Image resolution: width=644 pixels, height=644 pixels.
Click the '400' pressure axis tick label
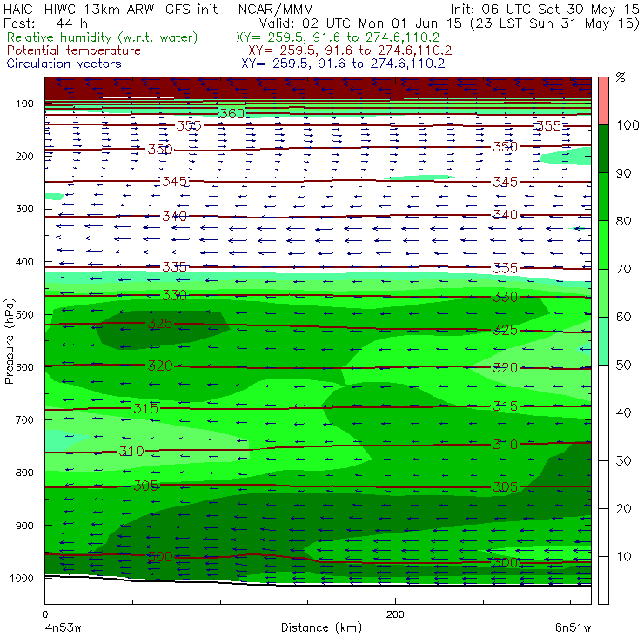[x=24, y=262]
